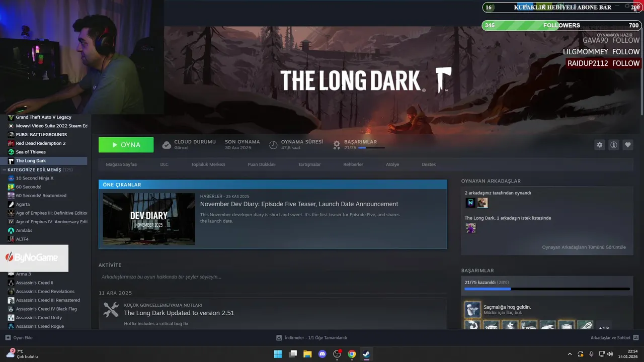Select PUBG: BATTLEGROUNDS in library

click(x=41, y=135)
